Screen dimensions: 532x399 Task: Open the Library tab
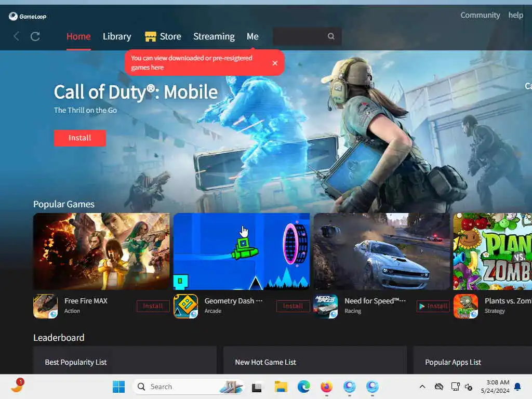click(117, 36)
